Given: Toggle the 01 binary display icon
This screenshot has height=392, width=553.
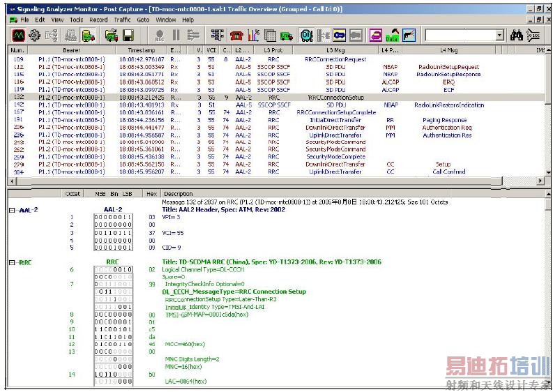Looking at the screenshot, I should coord(306,36).
